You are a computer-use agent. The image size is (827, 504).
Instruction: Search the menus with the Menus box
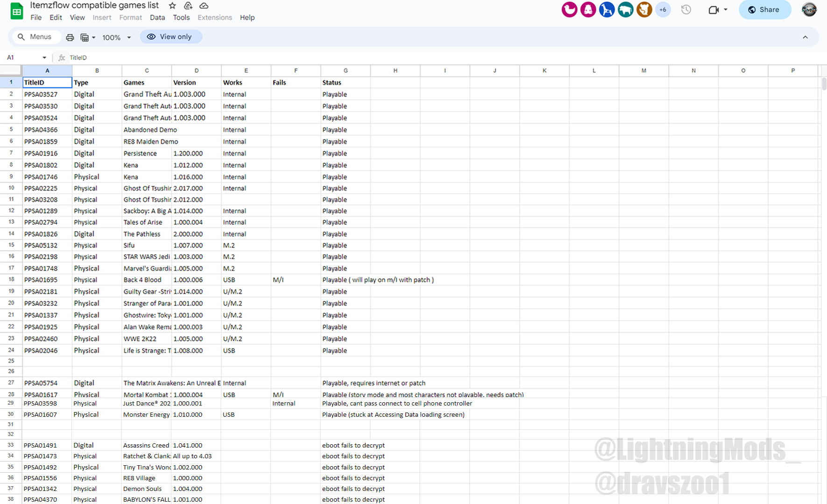36,37
